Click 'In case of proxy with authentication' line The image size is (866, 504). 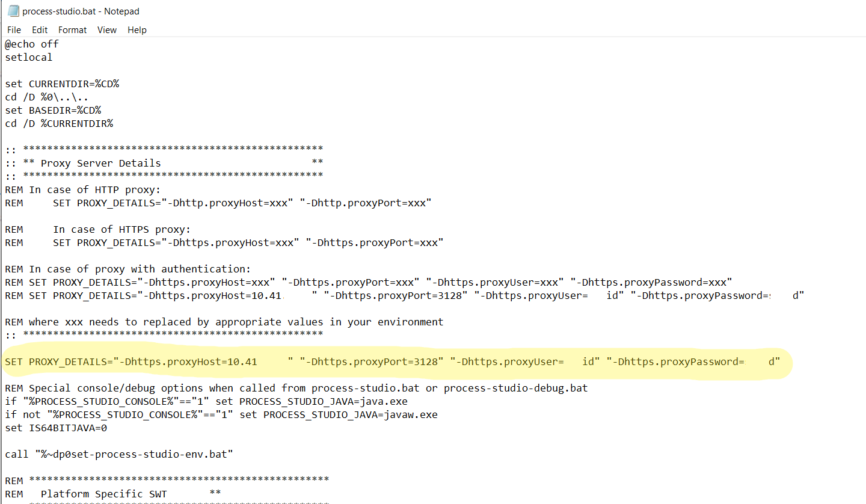127,269
